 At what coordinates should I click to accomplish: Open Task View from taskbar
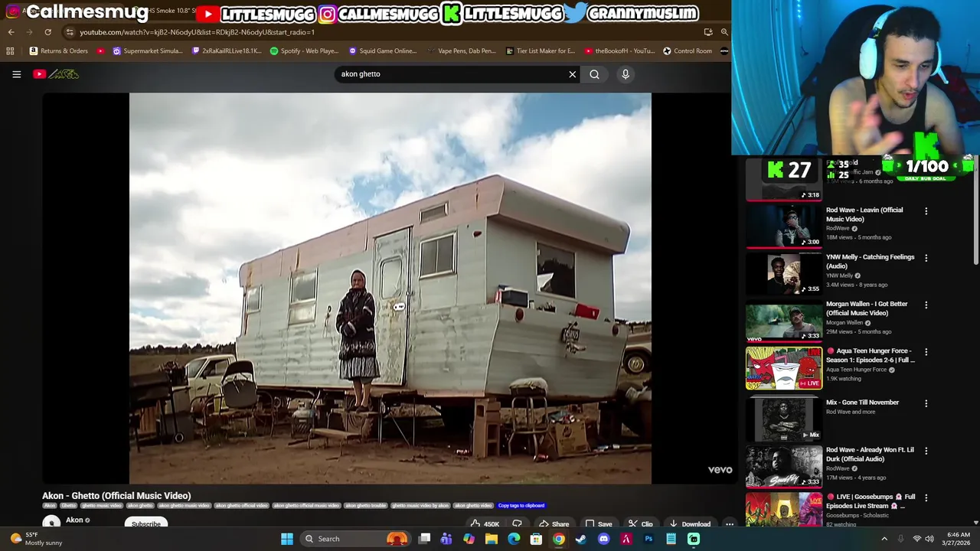click(x=424, y=539)
